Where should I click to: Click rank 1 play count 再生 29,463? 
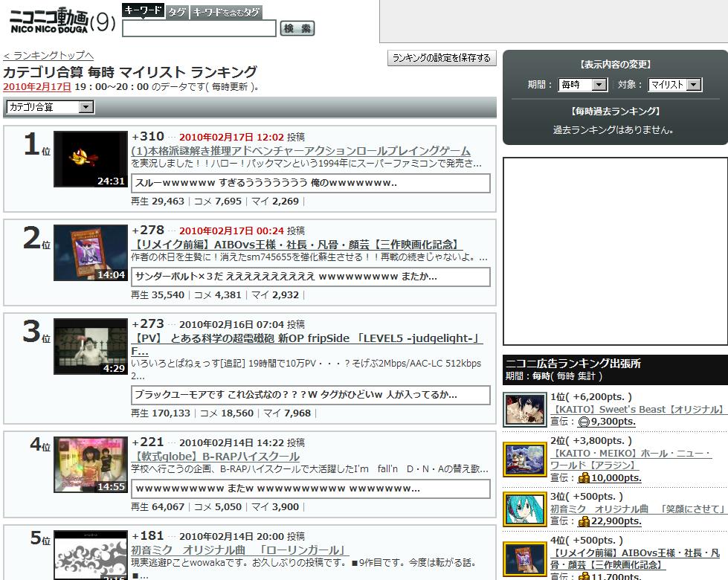(x=158, y=202)
